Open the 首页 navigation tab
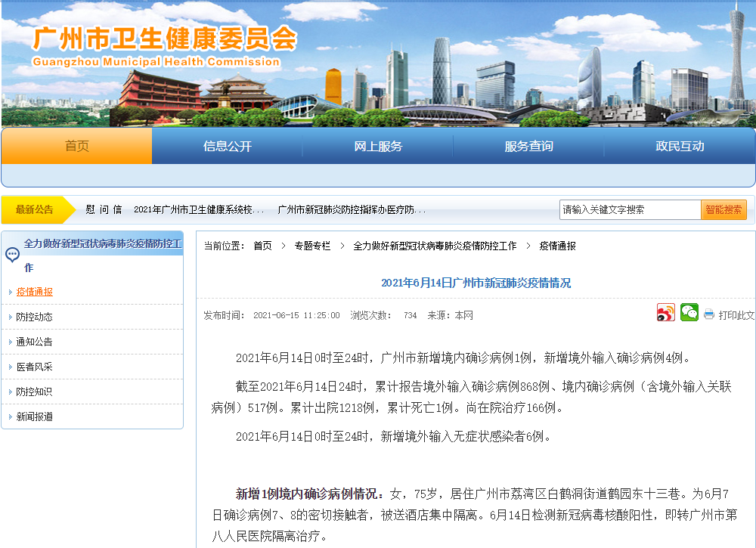The width and height of the screenshot is (756, 548). point(76,147)
